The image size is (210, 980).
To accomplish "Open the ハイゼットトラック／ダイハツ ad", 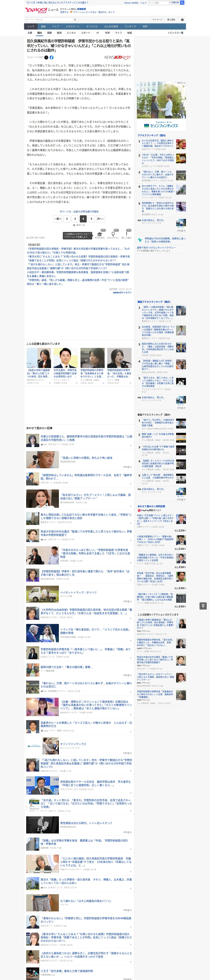I will [78, 592].
